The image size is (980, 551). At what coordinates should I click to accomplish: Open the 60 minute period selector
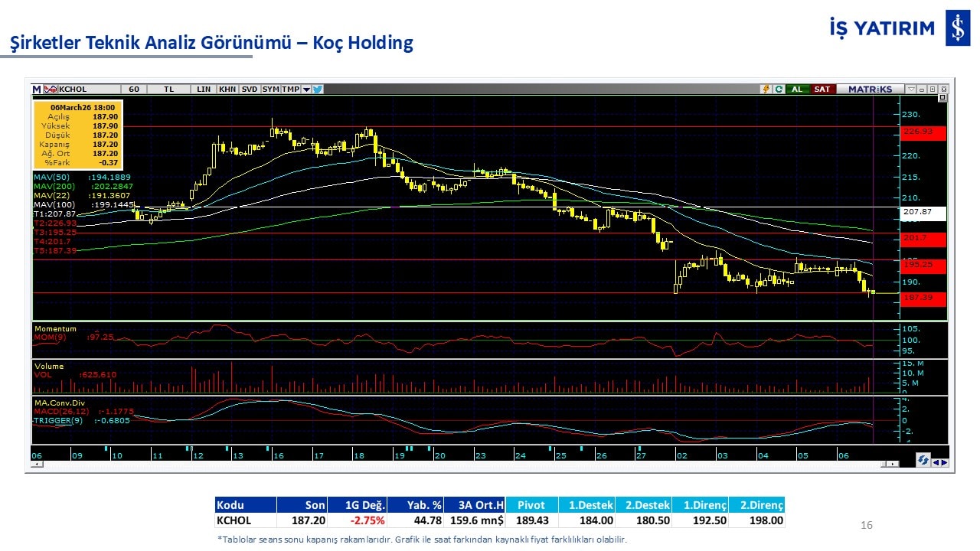click(134, 89)
